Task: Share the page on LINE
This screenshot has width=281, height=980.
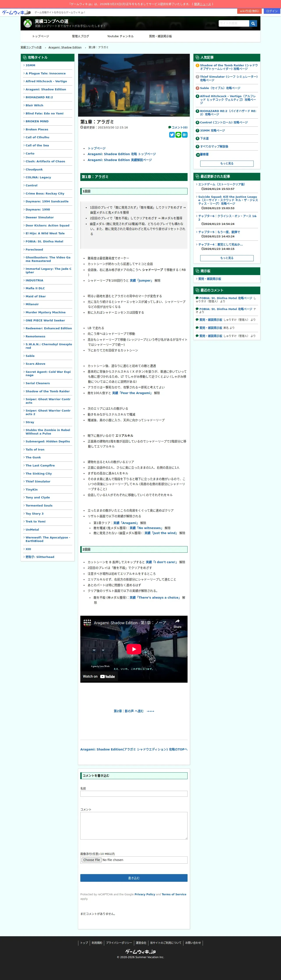Action: 178,135
